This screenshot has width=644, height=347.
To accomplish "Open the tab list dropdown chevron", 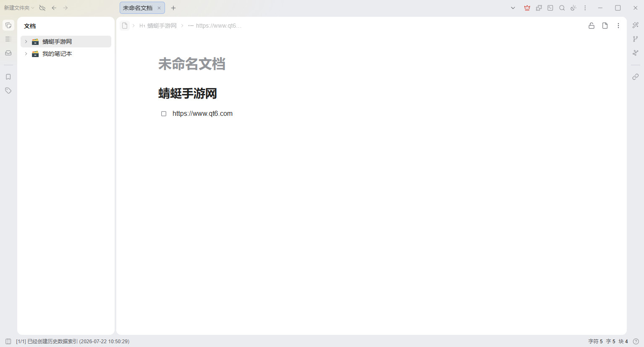I will click(x=513, y=8).
